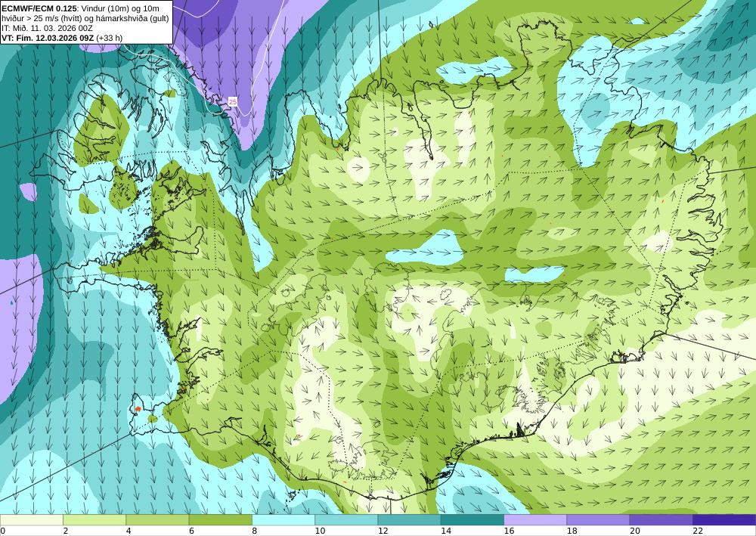Image resolution: width=756 pixels, height=536 pixels.
Task: Click the light cyan 8–10 legend swatch
Action: (x=283, y=520)
